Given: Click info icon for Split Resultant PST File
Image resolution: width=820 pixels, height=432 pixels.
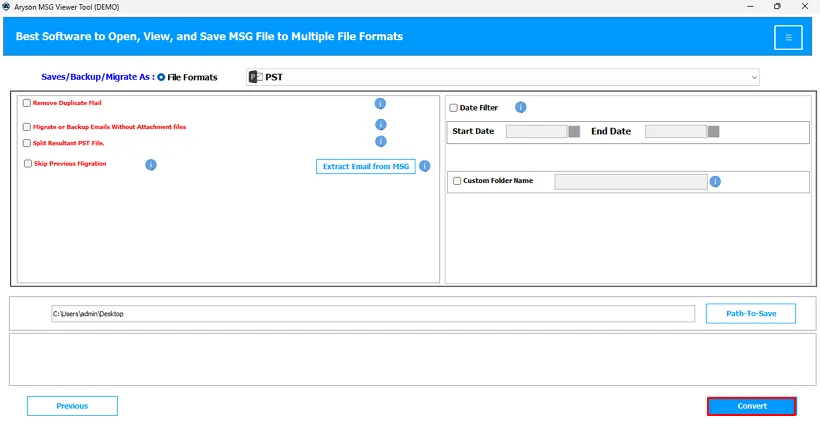Looking at the screenshot, I should (381, 141).
